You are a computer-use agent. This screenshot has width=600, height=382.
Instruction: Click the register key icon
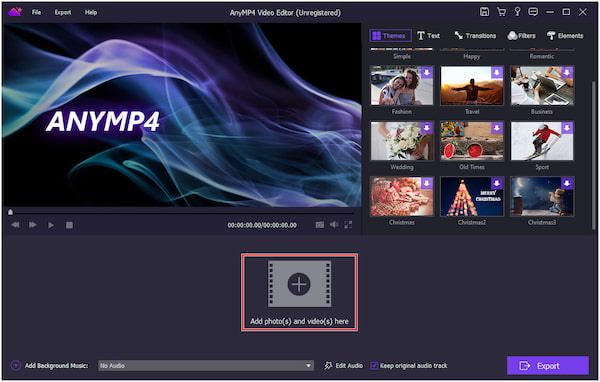[517, 12]
